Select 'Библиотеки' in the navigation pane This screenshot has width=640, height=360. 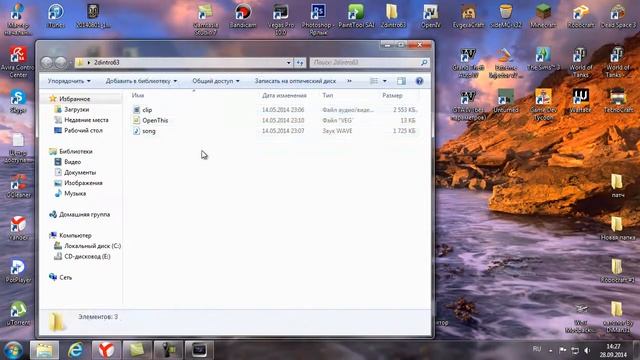tap(76, 151)
